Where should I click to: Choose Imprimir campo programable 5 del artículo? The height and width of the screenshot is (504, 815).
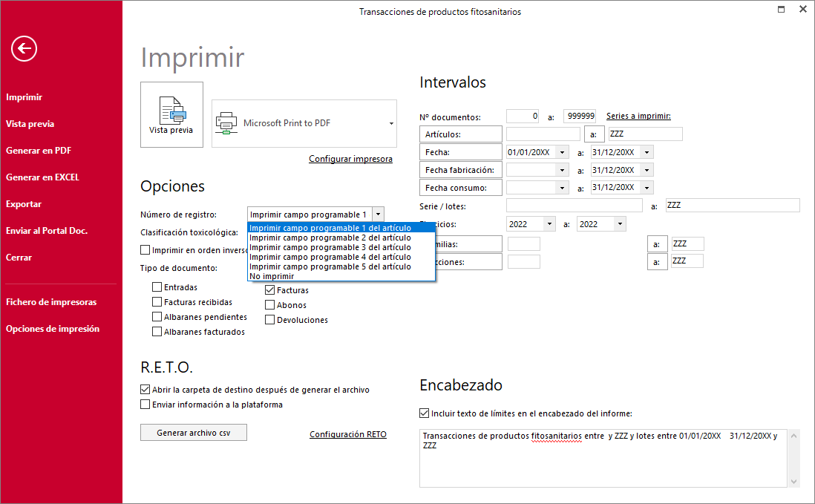[x=341, y=266]
